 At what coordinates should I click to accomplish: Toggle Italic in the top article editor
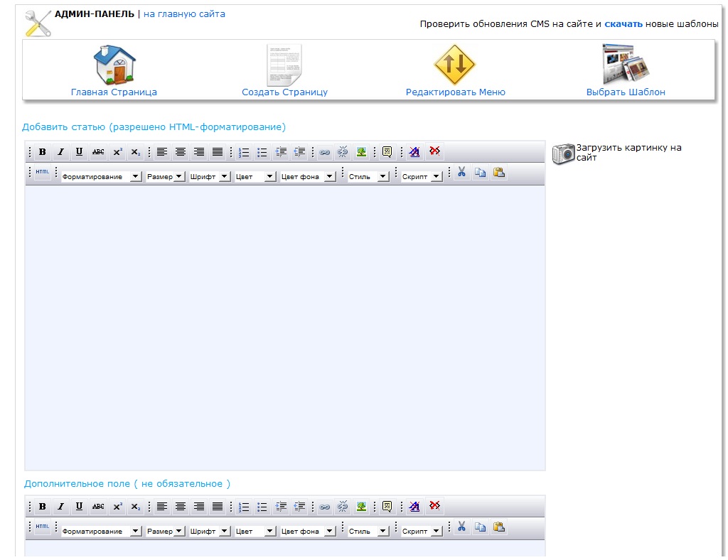point(61,151)
